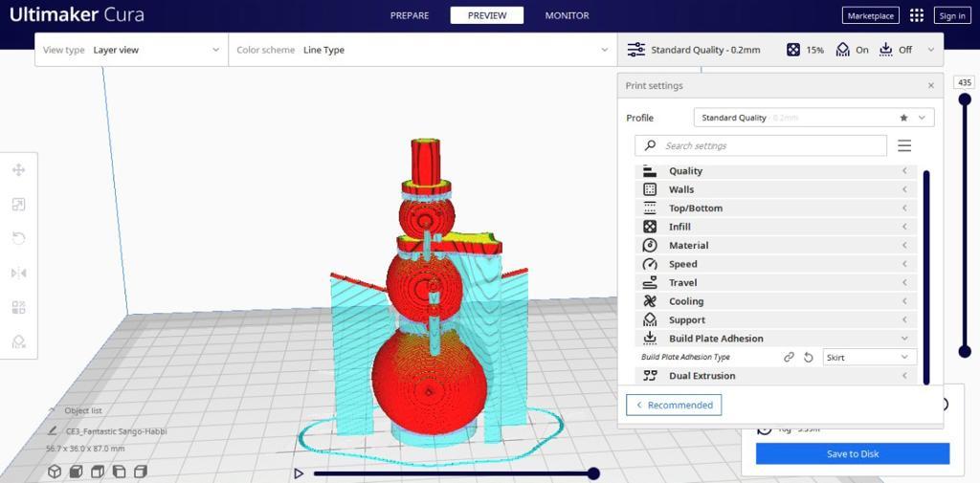
Task: Switch to 3D perspective view cube
Action: point(55,472)
